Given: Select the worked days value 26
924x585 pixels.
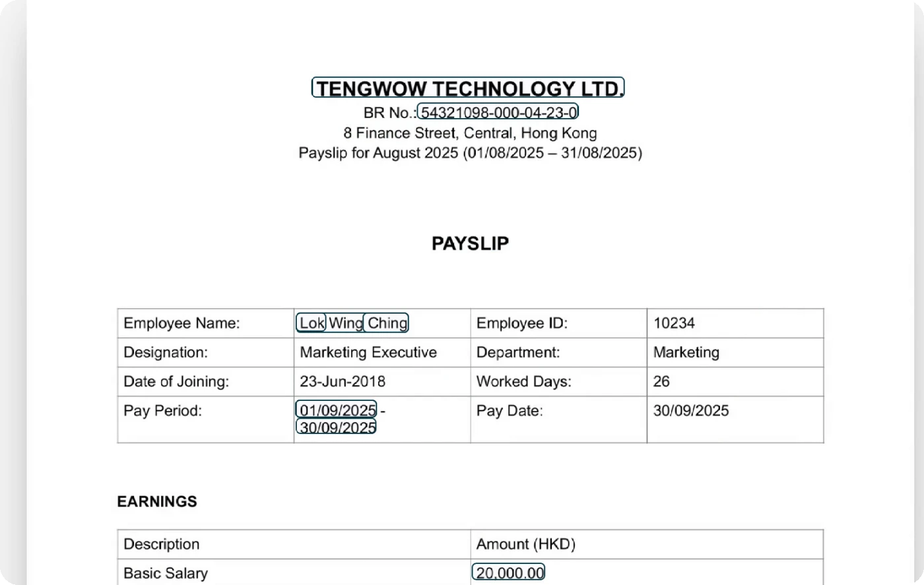Looking at the screenshot, I should coord(661,381).
